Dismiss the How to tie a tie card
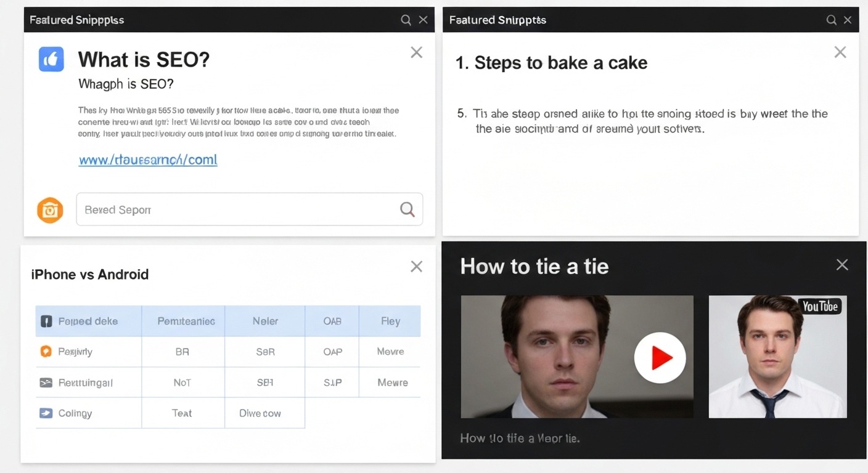Image resolution: width=868 pixels, height=473 pixels. click(842, 265)
